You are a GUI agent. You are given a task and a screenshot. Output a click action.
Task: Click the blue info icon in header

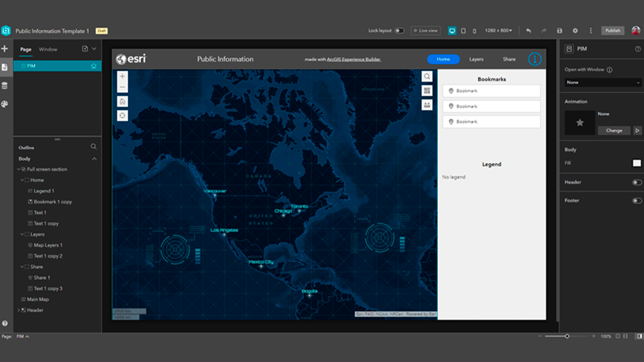point(535,59)
